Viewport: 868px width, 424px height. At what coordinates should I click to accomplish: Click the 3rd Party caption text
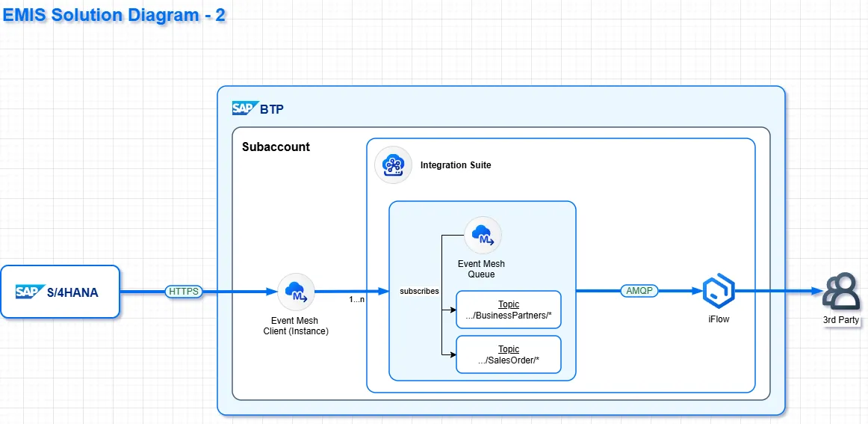tap(841, 320)
